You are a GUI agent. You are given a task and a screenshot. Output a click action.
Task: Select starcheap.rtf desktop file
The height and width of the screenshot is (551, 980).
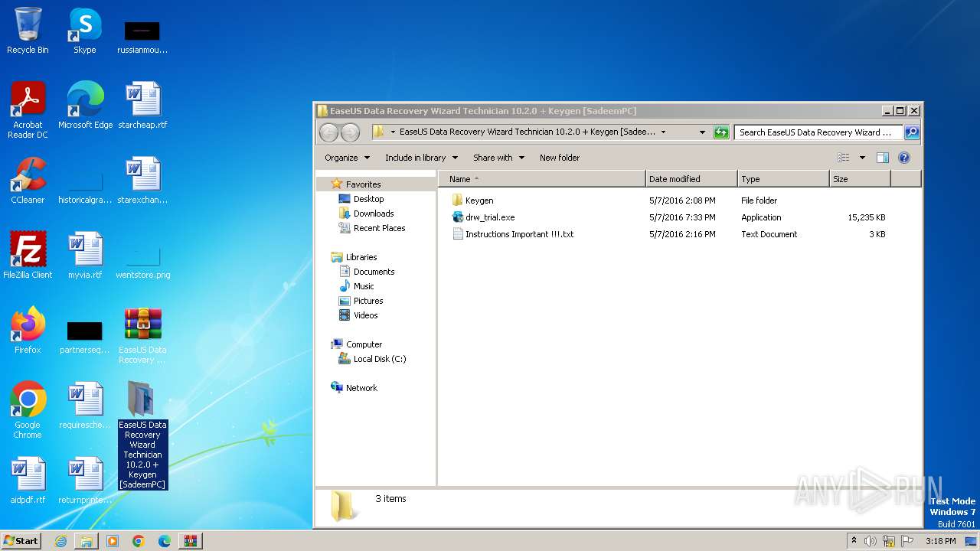(x=142, y=106)
